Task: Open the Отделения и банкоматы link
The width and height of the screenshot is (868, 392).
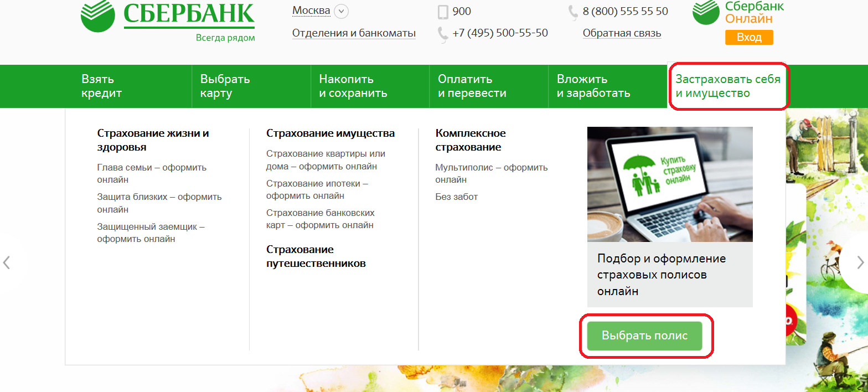Action: (x=354, y=33)
